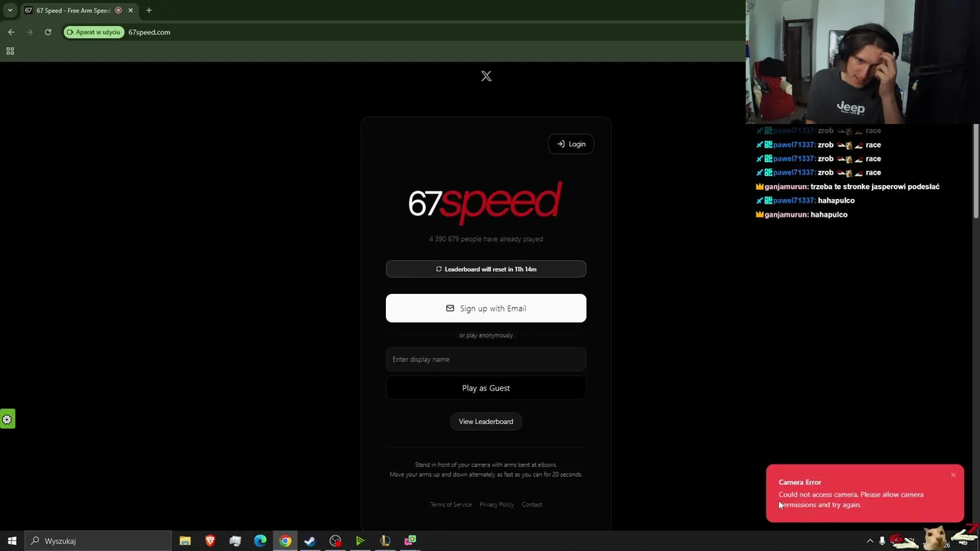Click the microphone tray icon
The width and height of the screenshot is (980, 551).
pyautogui.click(x=883, y=541)
